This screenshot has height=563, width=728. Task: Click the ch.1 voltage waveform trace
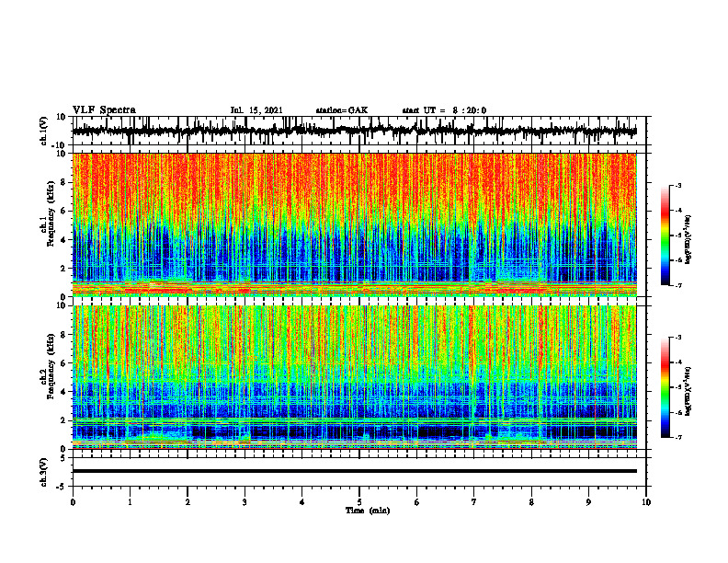[x=354, y=131]
